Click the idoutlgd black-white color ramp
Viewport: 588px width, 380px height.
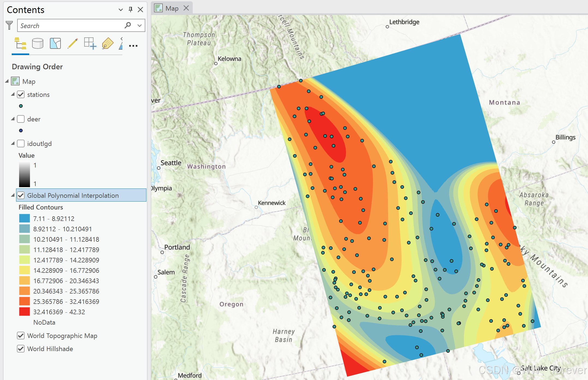25,175
